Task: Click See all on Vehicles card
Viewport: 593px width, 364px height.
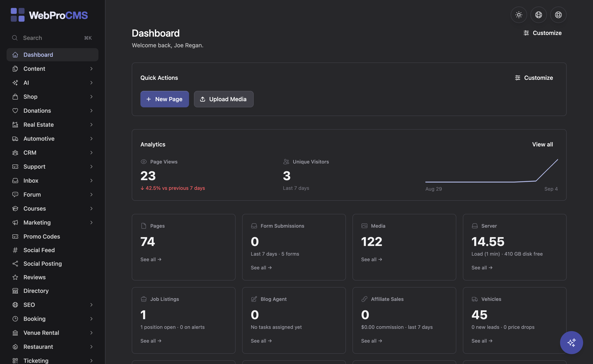Action: point(482,341)
